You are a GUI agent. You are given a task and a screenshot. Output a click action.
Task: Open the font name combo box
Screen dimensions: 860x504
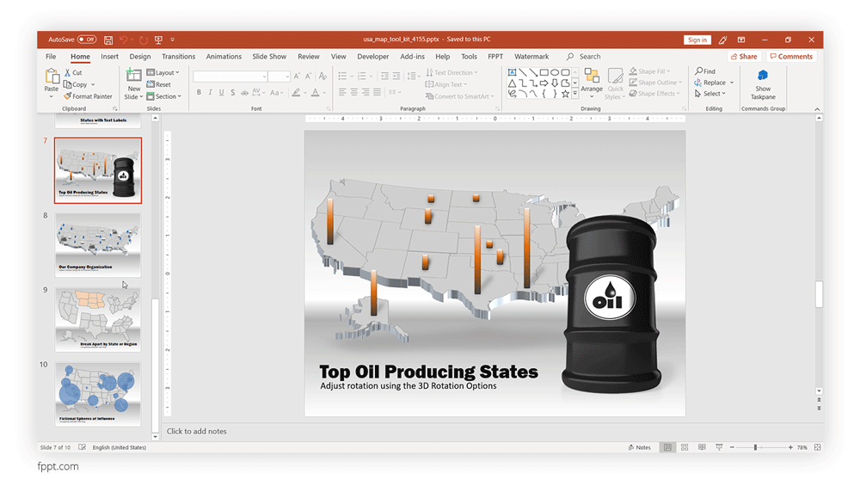[x=230, y=77]
